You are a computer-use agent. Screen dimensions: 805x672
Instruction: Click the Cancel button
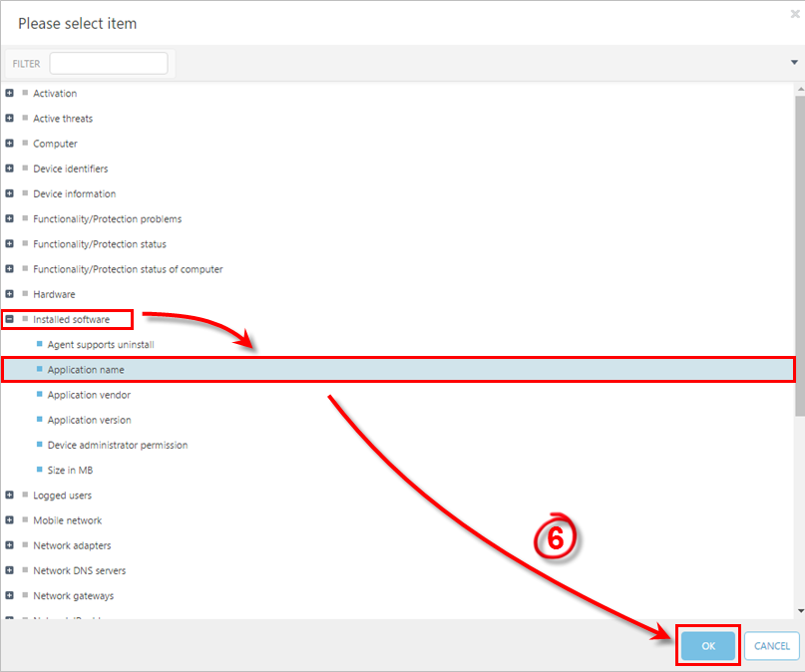[771, 646]
